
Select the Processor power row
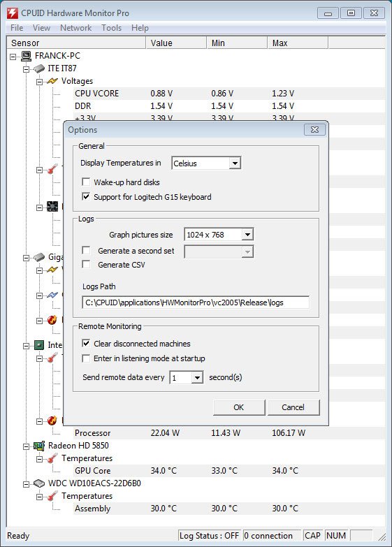click(228, 433)
